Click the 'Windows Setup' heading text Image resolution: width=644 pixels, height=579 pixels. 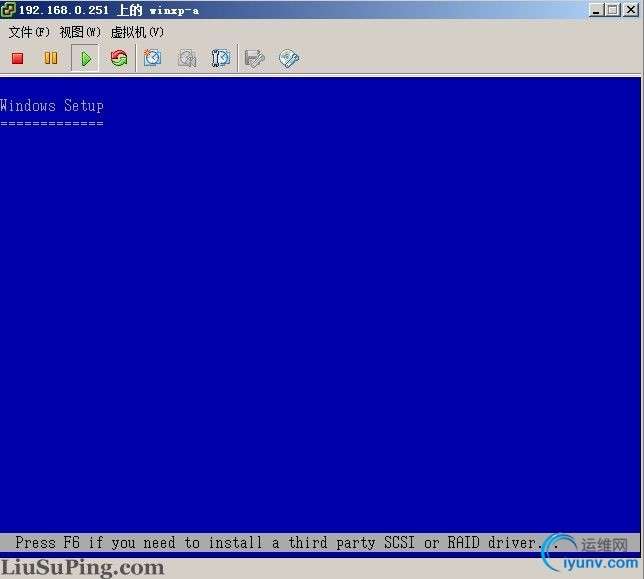[52, 106]
